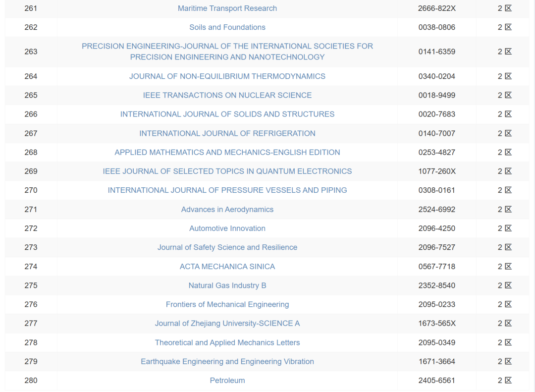Viewport: 535px width, 392px height.
Task: Click 2 区 rank in Automotive Innovation row
Action: (505, 228)
